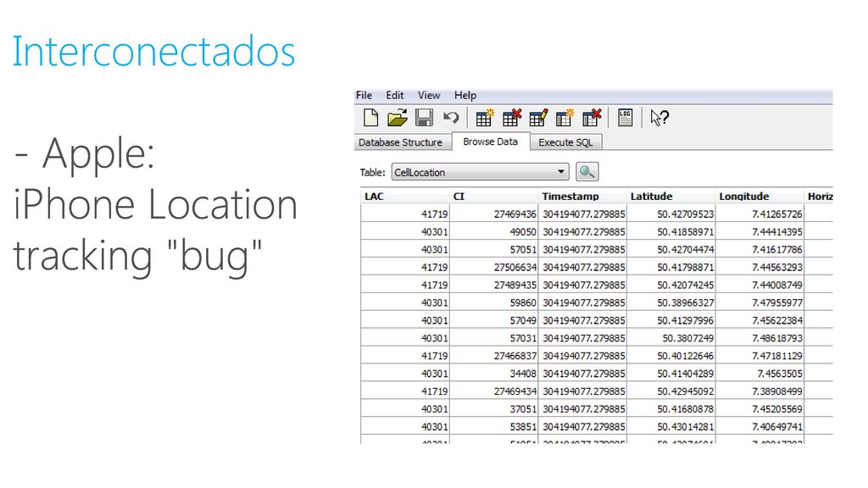Open the Help menu
868x488 pixels.
(x=465, y=95)
